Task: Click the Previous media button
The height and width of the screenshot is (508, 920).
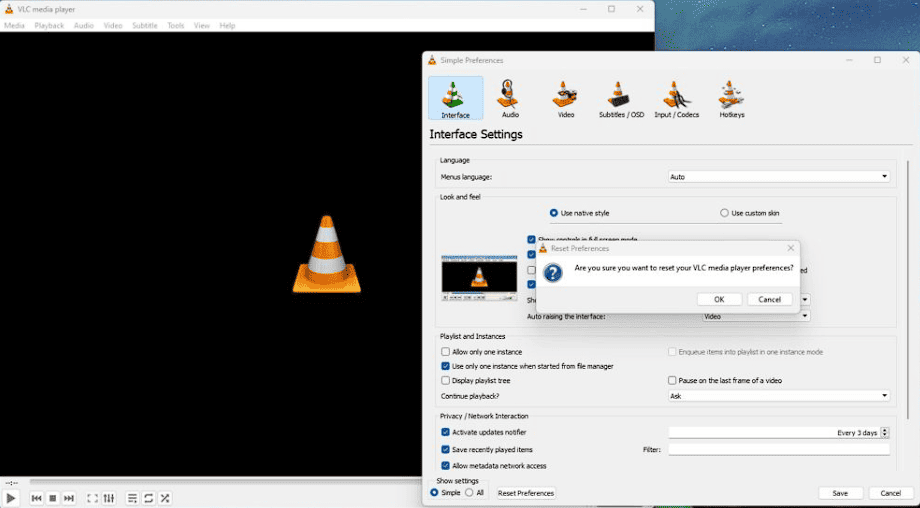Action: coord(36,498)
